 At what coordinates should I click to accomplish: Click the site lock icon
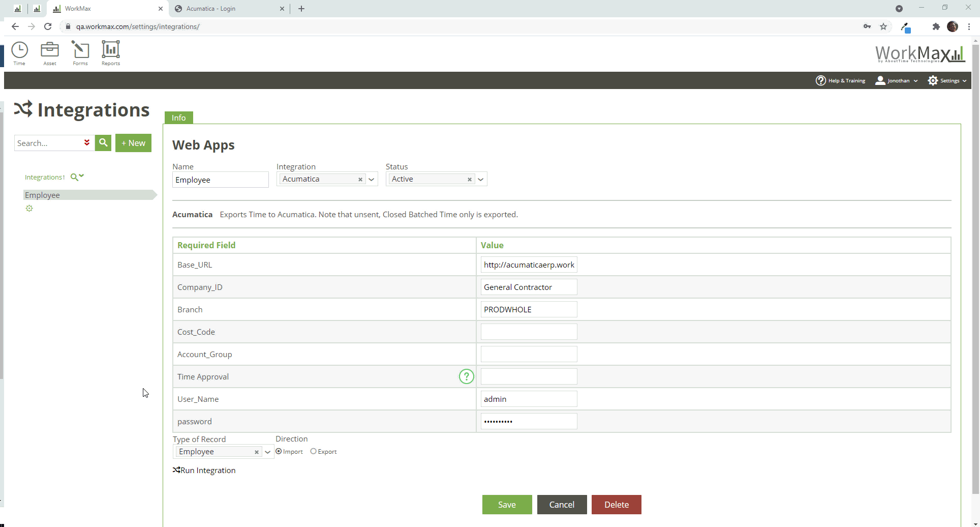pyautogui.click(x=68, y=26)
